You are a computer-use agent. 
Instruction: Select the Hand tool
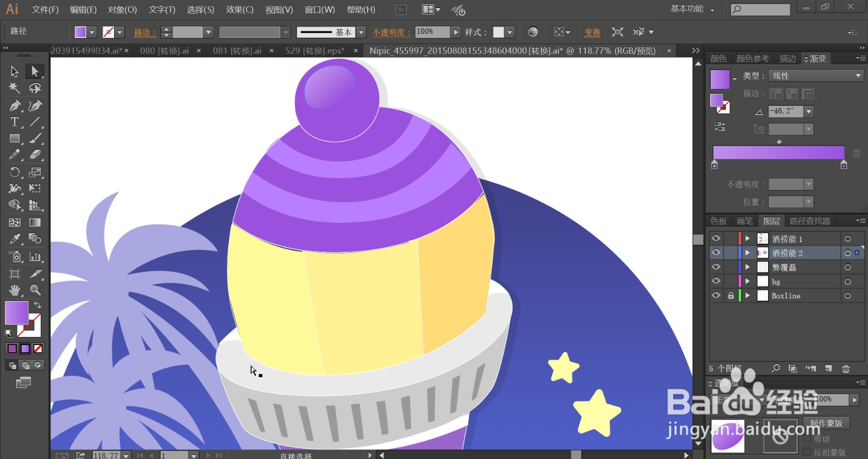pyautogui.click(x=15, y=290)
